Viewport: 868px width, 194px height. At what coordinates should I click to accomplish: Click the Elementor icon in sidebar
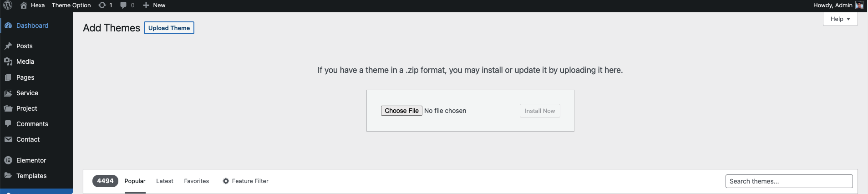[x=8, y=160]
